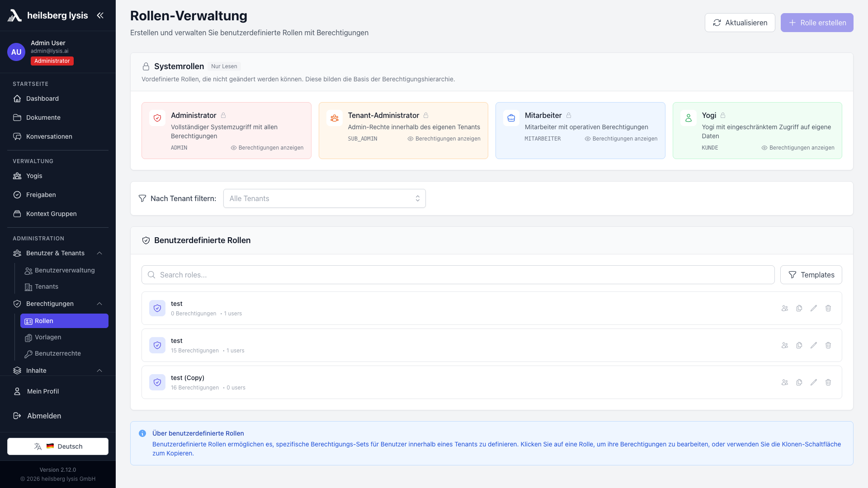Click the Templates filter button
The height and width of the screenshot is (488, 868).
(x=811, y=275)
